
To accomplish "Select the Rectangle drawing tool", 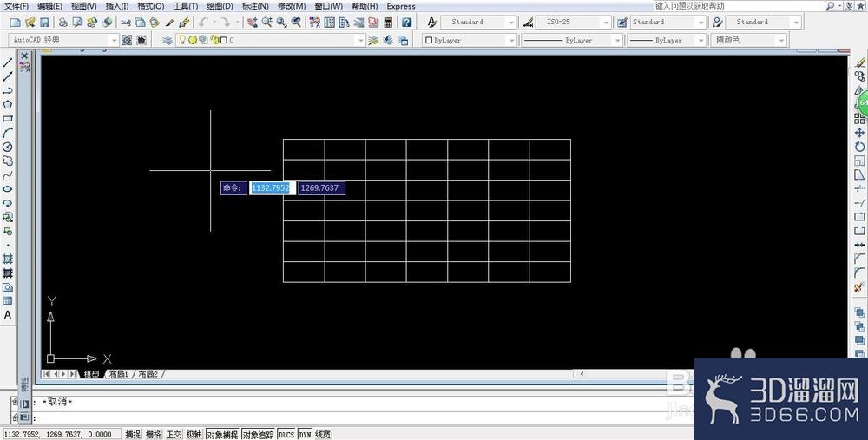I will tap(8, 119).
